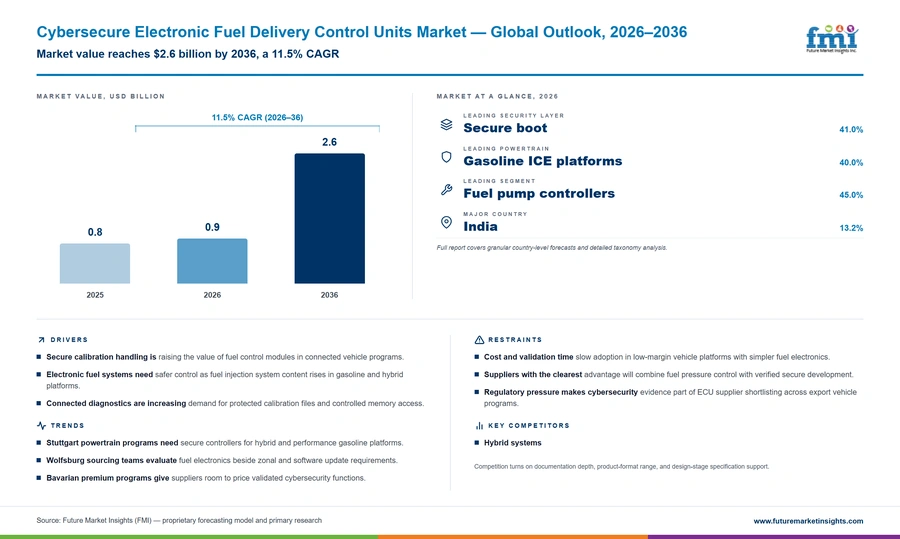Click the Trends section heading
The image size is (900, 539).
click(67, 425)
